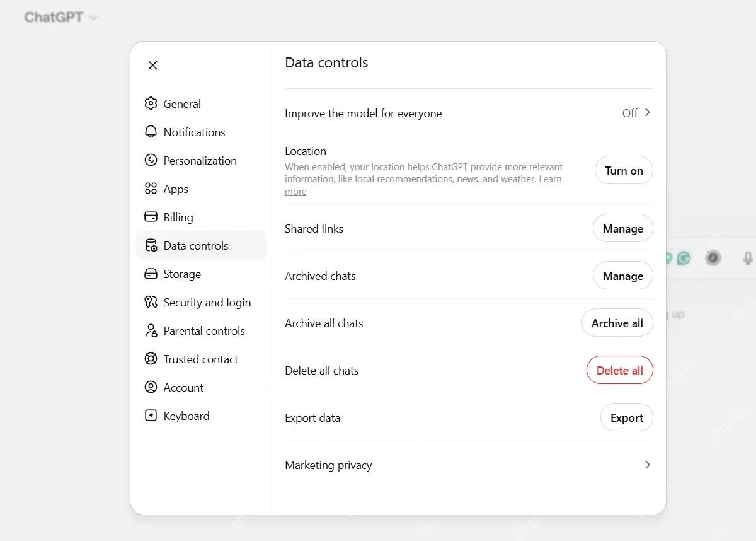The width and height of the screenshot is (756, 541).
Task: Expand Marketing privacy chevron
Action: click(648, 465)
